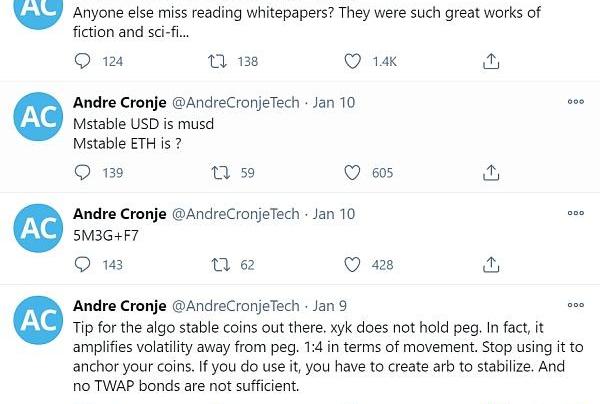Open more options for Mstable USD tweet
The width and height of the screenshot is (600, 404).
[x=575, y=102]
